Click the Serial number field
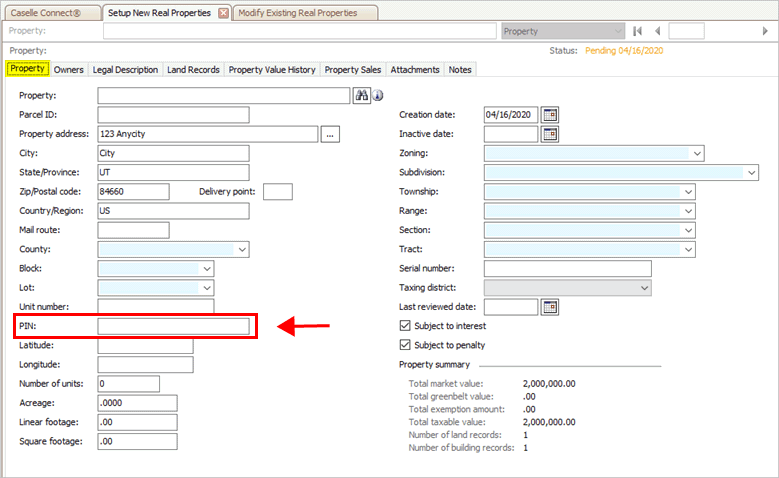Image resolution: width=779 pixels, height=478 pixels. coord(567,269)
